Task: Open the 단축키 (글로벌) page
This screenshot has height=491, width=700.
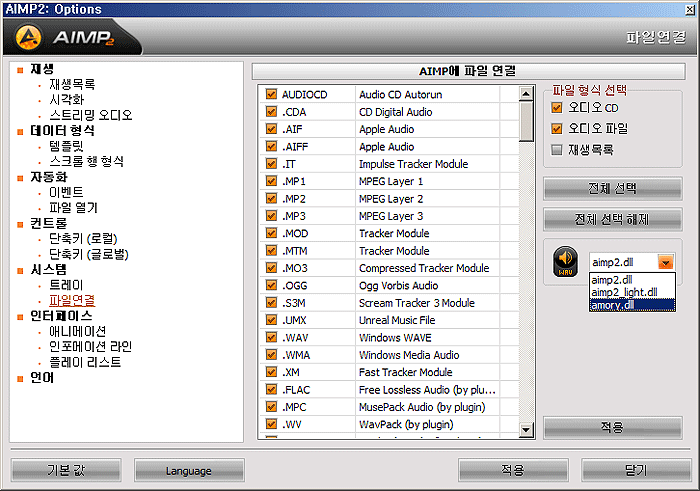Action: click(x=89, y=254)
